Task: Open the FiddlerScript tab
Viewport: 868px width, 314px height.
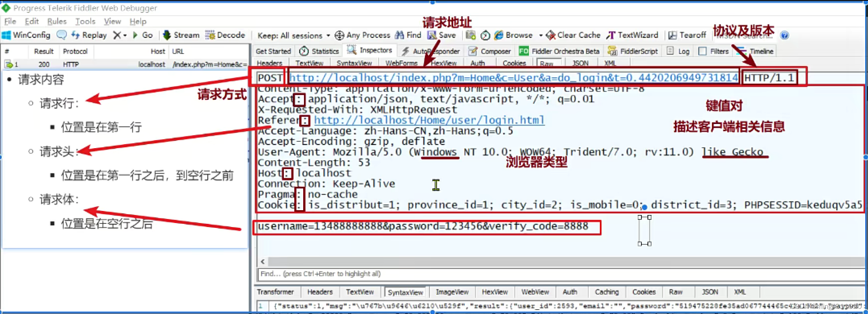Action: (633, 51)
